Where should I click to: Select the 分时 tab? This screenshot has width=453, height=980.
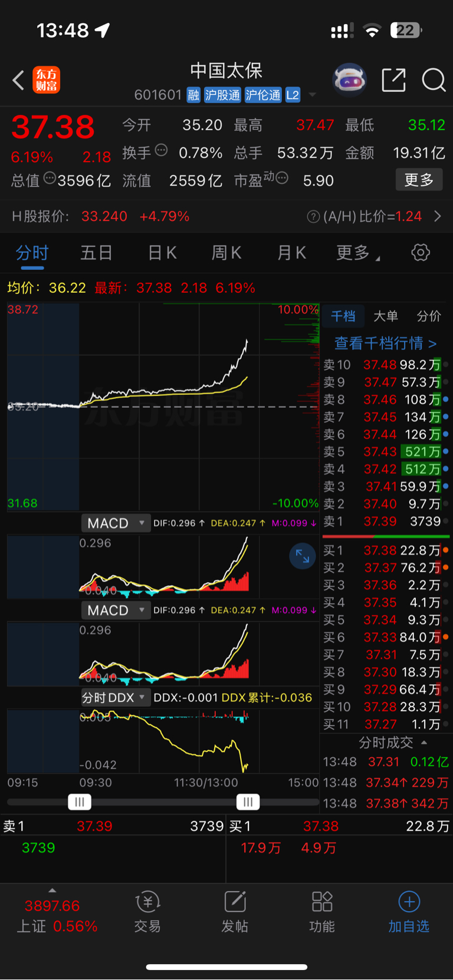click(x=32, y=253)
